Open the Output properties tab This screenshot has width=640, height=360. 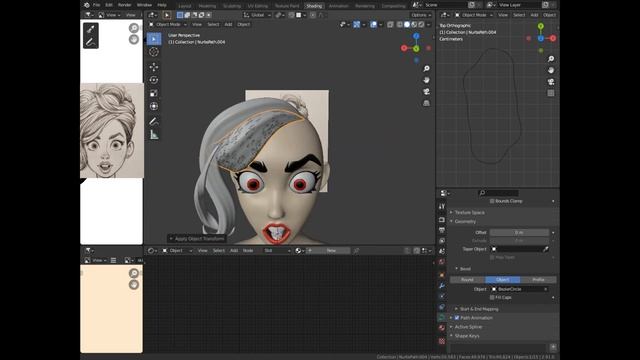[442, 230]
